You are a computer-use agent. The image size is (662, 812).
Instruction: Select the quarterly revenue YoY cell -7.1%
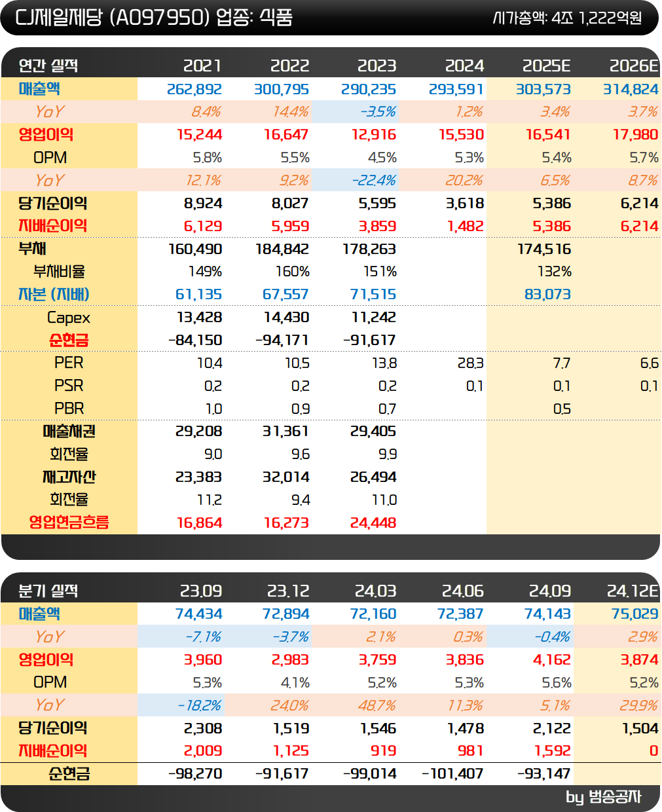click(x=204, y=637)
